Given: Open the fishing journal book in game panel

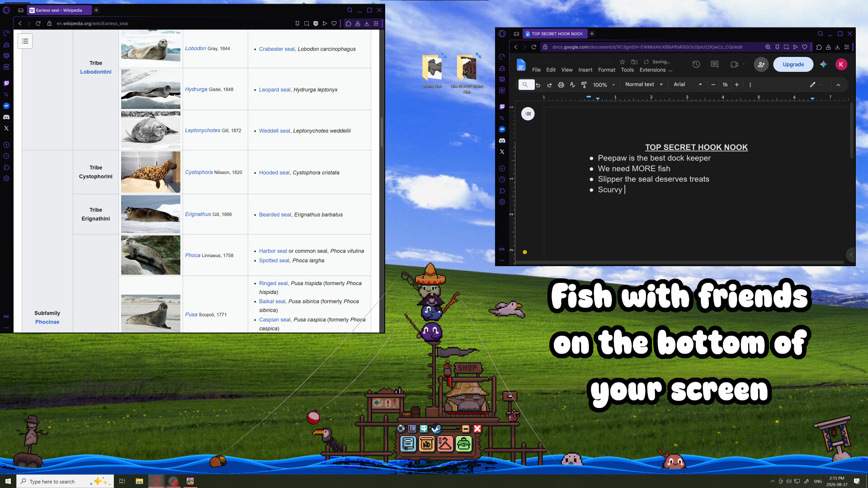Looking at the screenshot, I should pos(408,444).
